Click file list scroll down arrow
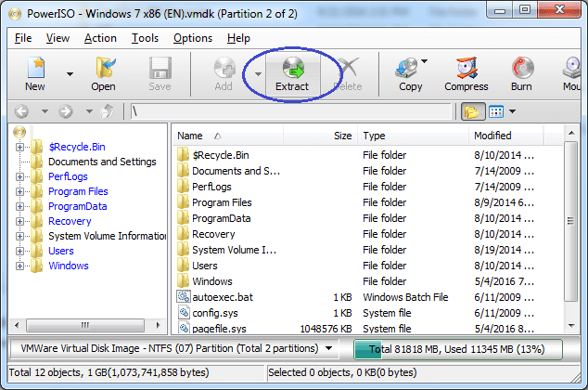Viewport: 588px width, 390px height. 570,326
